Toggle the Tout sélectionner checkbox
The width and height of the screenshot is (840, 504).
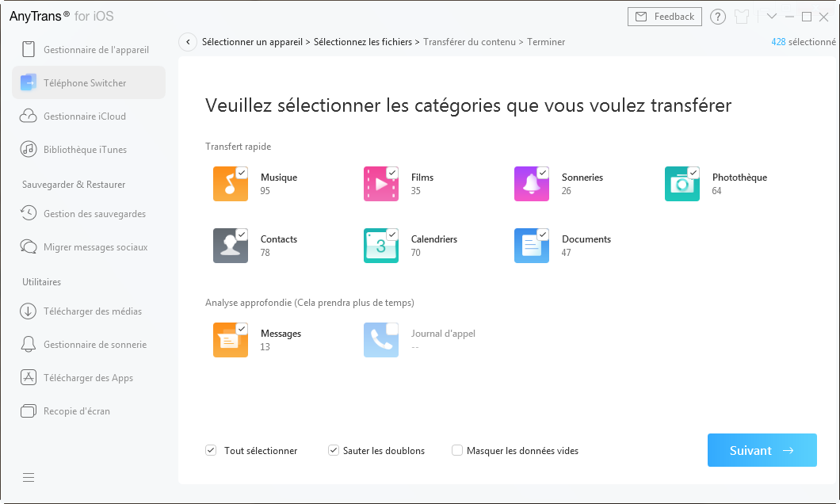211,450
